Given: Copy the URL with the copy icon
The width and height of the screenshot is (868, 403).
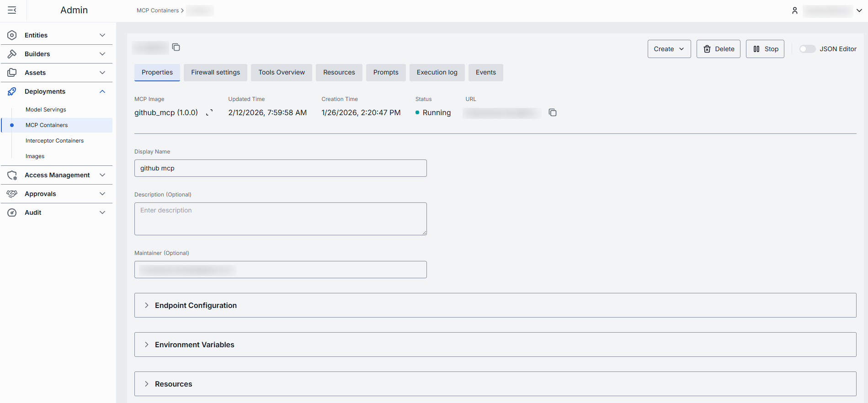Looking at the screenshot, I should tap(553, 112).
